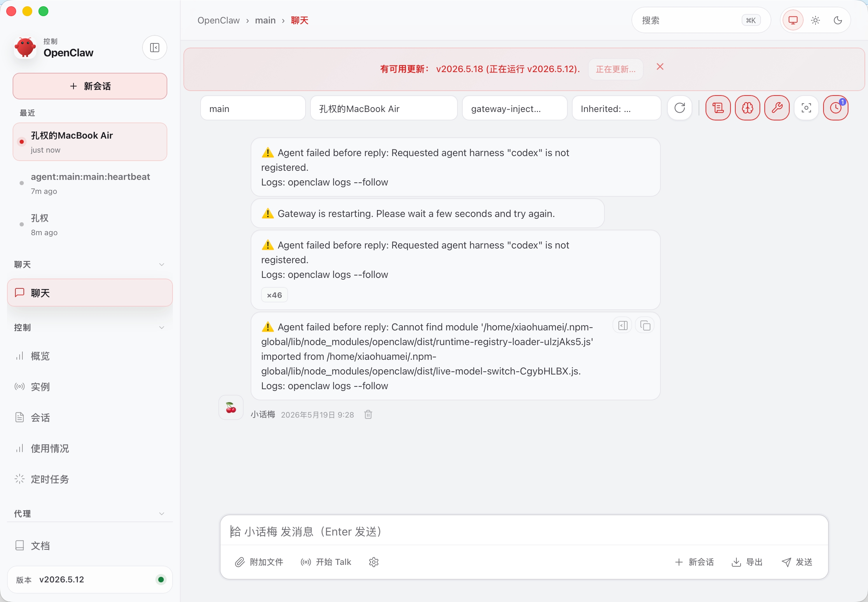Toggle the scroll/log icon button in toolbar
This screenshot has width=868, height=602.
[718, 108]
